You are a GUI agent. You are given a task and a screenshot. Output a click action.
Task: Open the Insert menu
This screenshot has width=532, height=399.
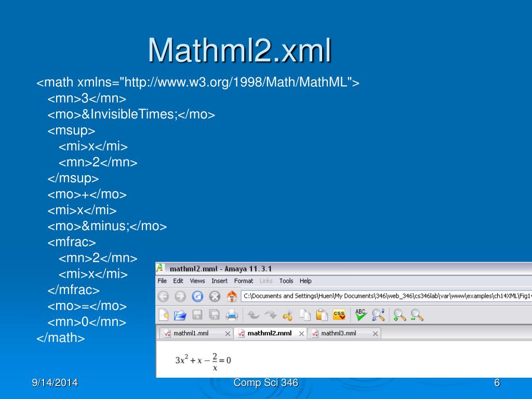(220, 281)
